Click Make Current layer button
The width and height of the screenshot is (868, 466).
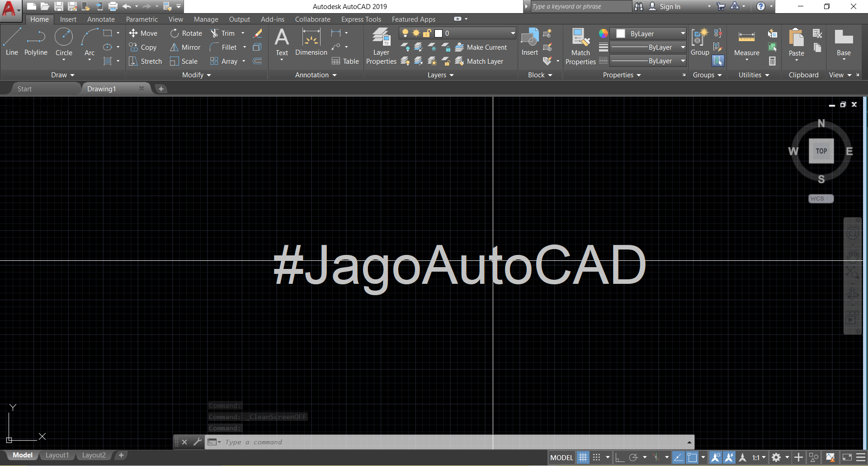(481, 47)
